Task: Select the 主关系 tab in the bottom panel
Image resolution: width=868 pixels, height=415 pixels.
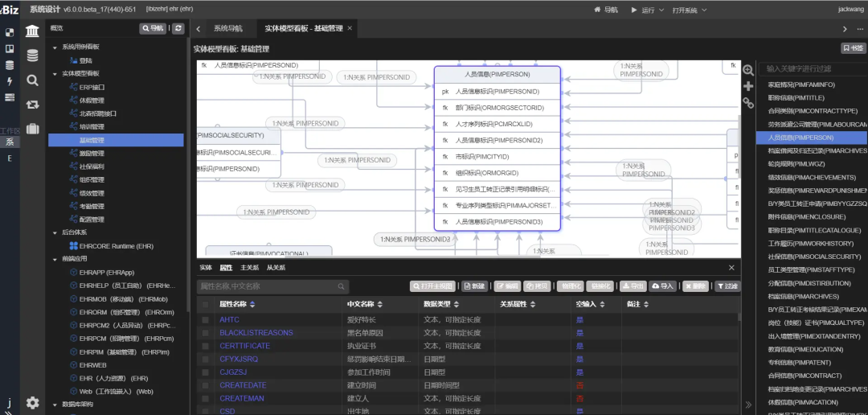Action: point(249,268)
